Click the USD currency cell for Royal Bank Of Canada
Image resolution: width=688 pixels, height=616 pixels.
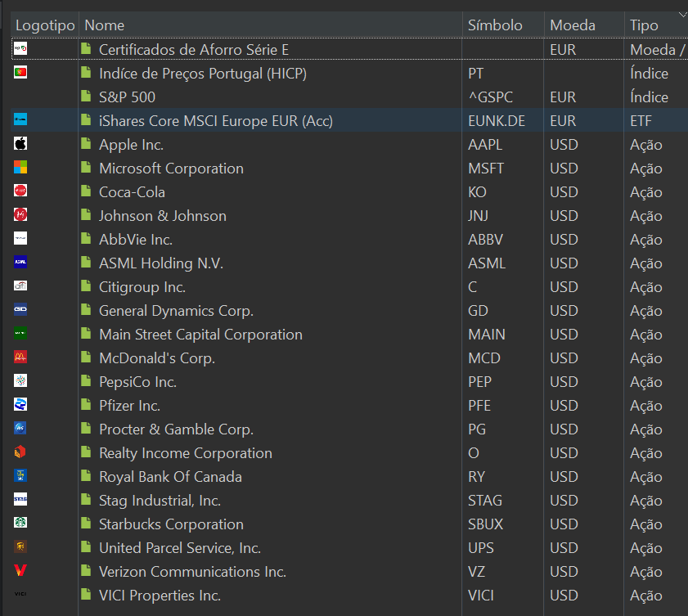tap(564, 476)
